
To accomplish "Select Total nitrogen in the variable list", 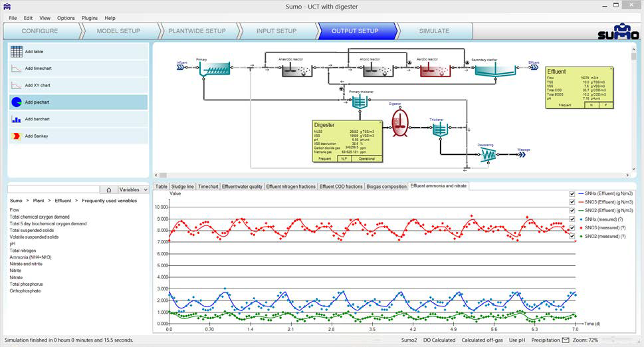I will (x=23, y=251).
